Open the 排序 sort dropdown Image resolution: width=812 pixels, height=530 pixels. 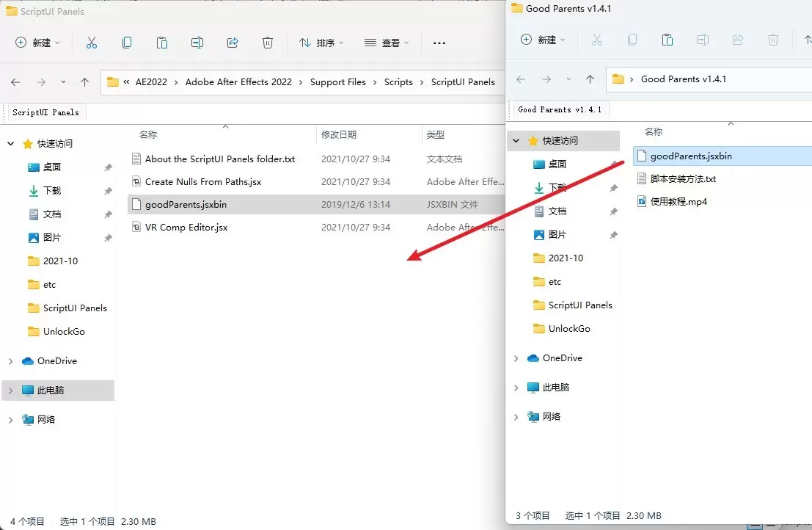pos(321,43)
